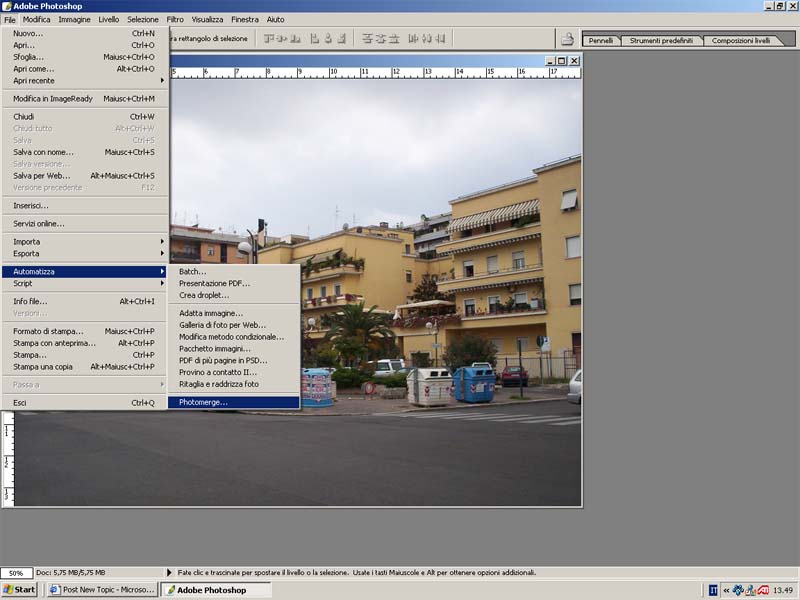
Task: Click the language indicator in the taskbar
Action: [x=713, y=590]
